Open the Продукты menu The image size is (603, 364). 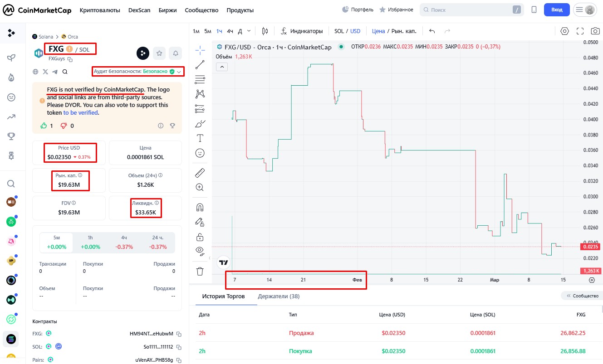(240, 10)
